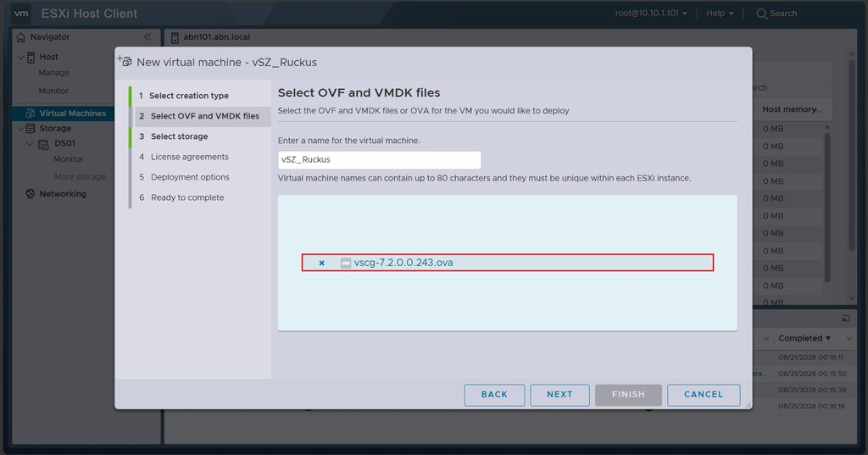Click the Networking globe icon
The image size is (868, 455).
pyautogui.click(x=31, y=194)
